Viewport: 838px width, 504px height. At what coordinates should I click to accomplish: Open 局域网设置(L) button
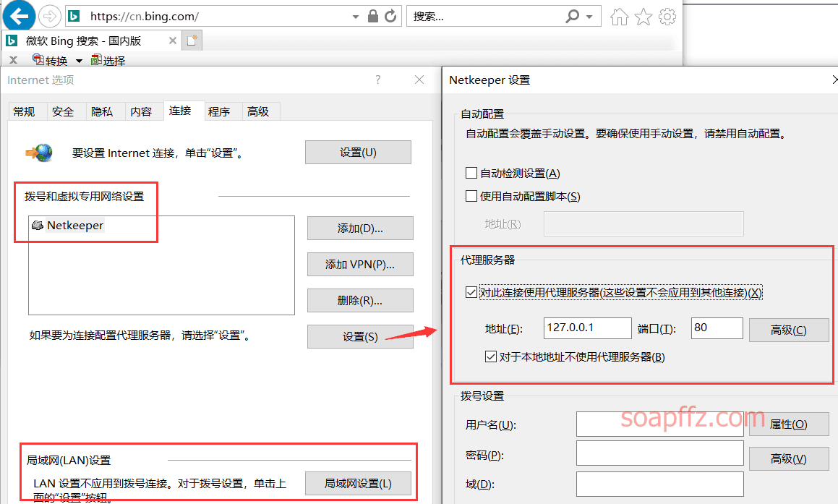pos(358,484)
